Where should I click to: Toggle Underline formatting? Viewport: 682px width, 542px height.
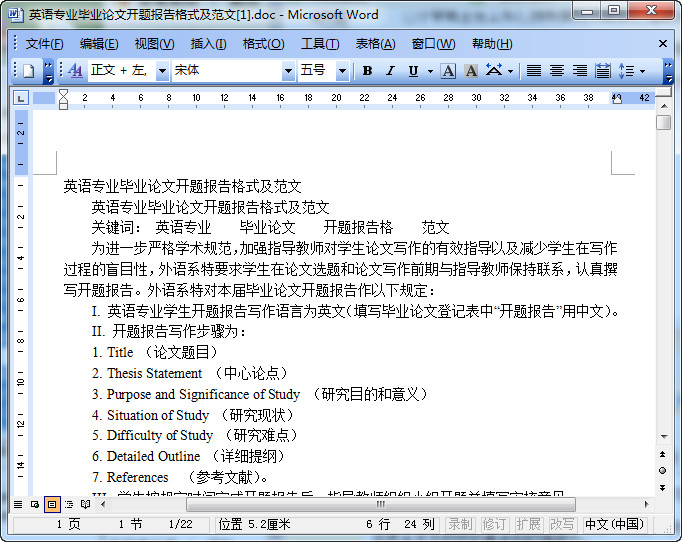413,70
